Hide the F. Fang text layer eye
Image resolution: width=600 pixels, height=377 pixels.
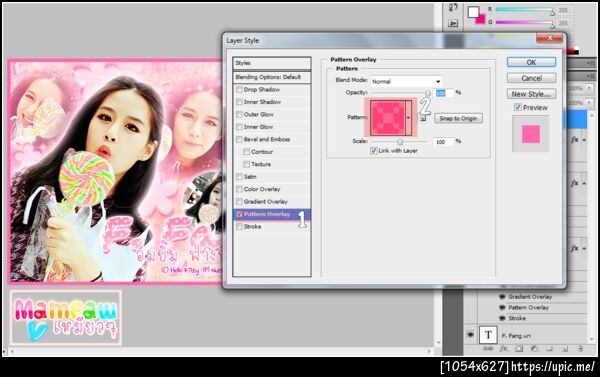point(470,335)
